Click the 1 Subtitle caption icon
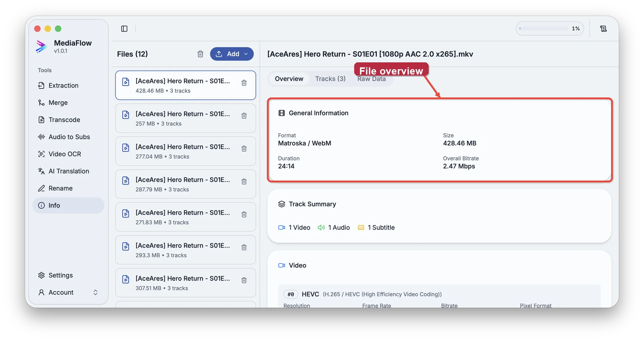 coord(361,228)
